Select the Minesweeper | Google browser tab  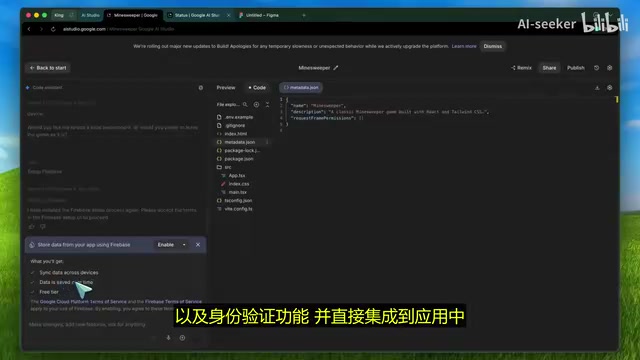point(133,15)
